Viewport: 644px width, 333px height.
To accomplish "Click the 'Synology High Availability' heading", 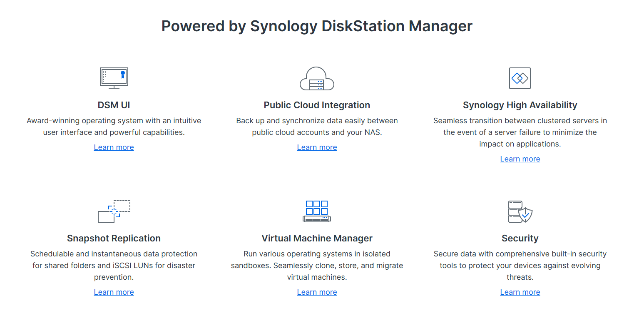I will coord(520,105).
